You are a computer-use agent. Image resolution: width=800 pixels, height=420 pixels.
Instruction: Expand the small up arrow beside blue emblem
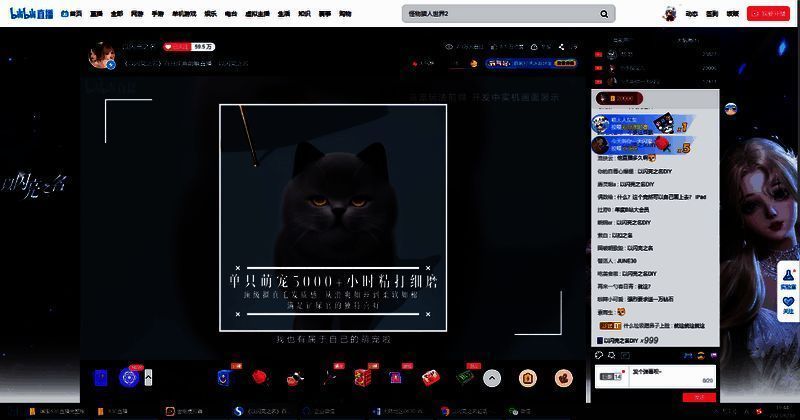point(148,378)
